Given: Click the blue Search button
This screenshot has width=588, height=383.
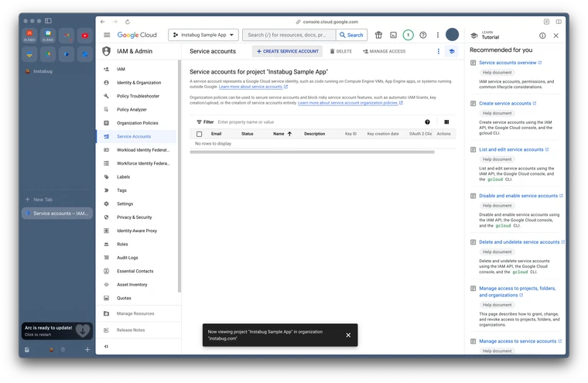Looking at the screenshot, I should (x=351, y=35).
